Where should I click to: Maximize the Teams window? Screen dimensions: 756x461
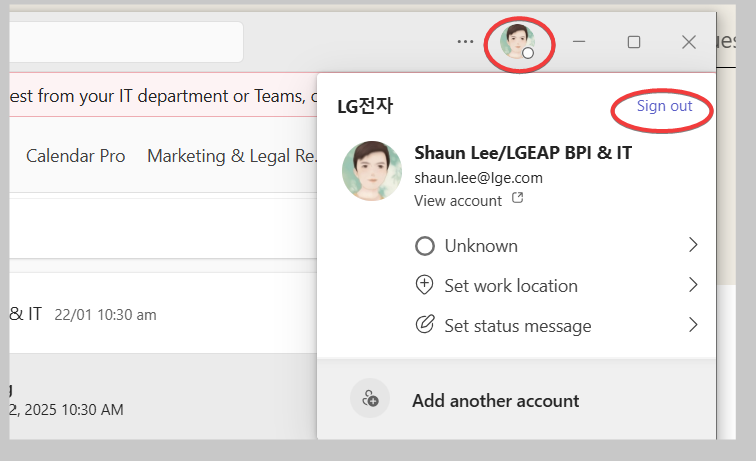[x=634, y=42]
